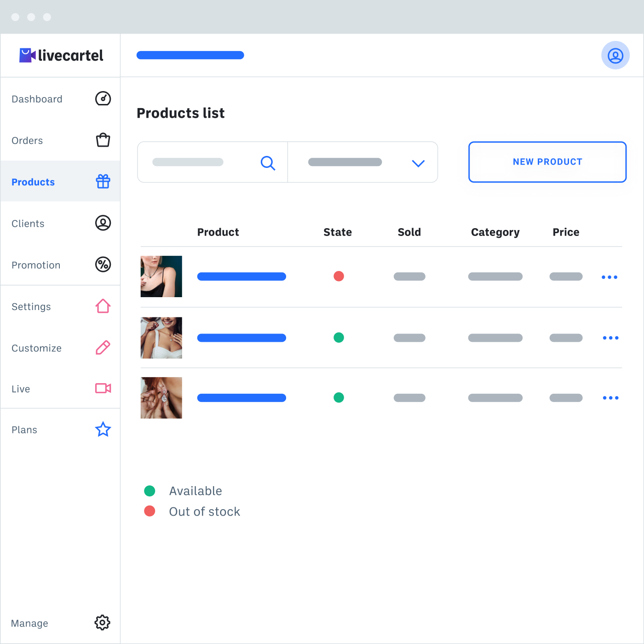Open options menu for first product row
This screenshot has width=644, height=644.
(609, 277)
